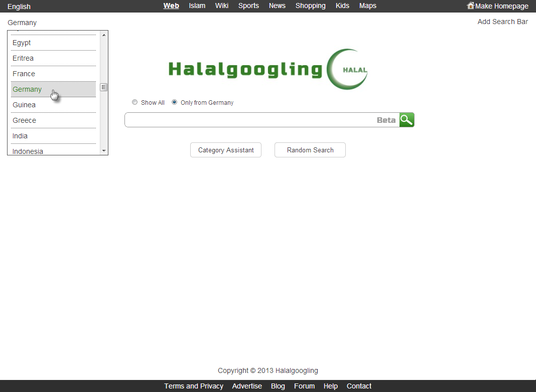Select the Show All radio button

point(135,102)
